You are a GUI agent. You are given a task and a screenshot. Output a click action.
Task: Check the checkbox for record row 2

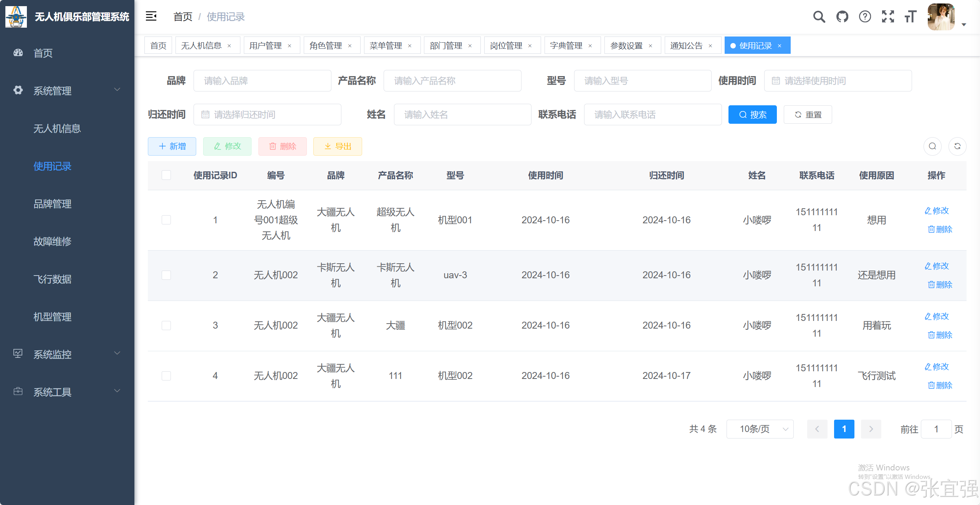click(166, 275)
